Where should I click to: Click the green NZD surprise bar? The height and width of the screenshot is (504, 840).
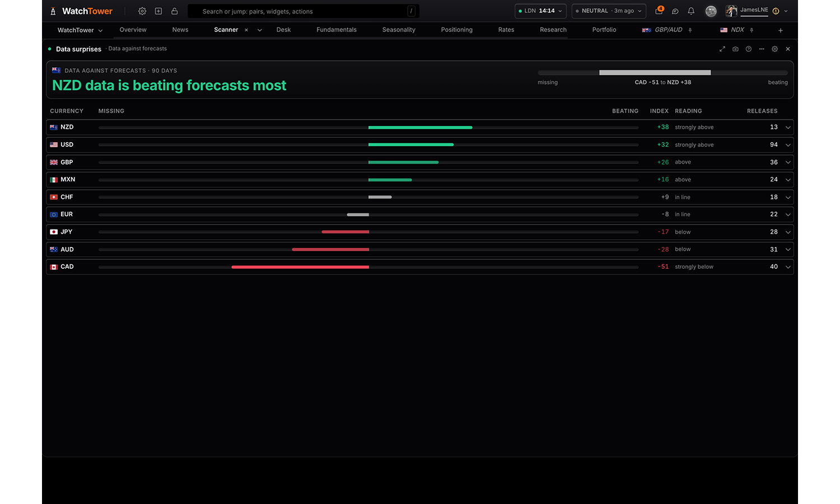(420, 128)
